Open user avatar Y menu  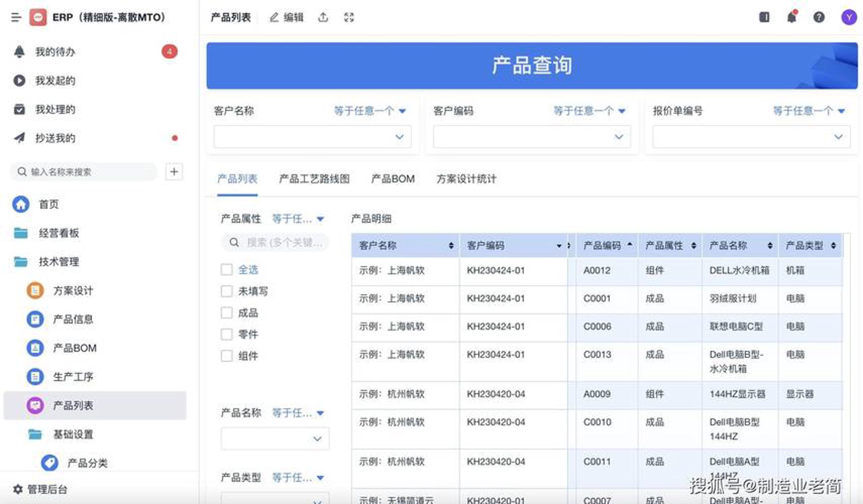point(849,18)
